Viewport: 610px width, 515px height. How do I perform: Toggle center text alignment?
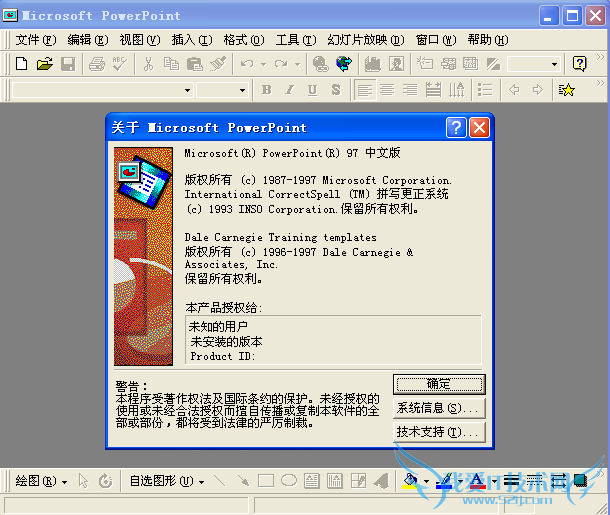pyautogui.click(x=387, y=90)
